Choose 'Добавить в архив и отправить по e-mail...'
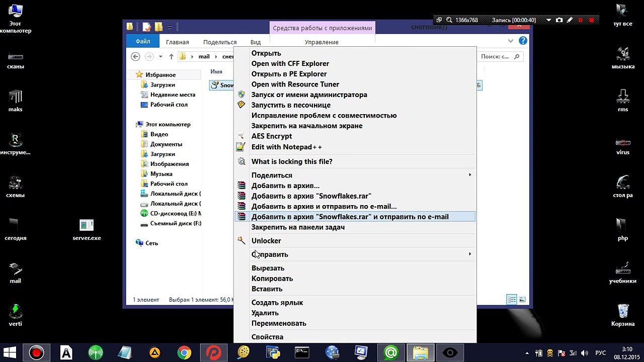Image resolution: width=644 pixels, height=362 pixels. point(355,206)
